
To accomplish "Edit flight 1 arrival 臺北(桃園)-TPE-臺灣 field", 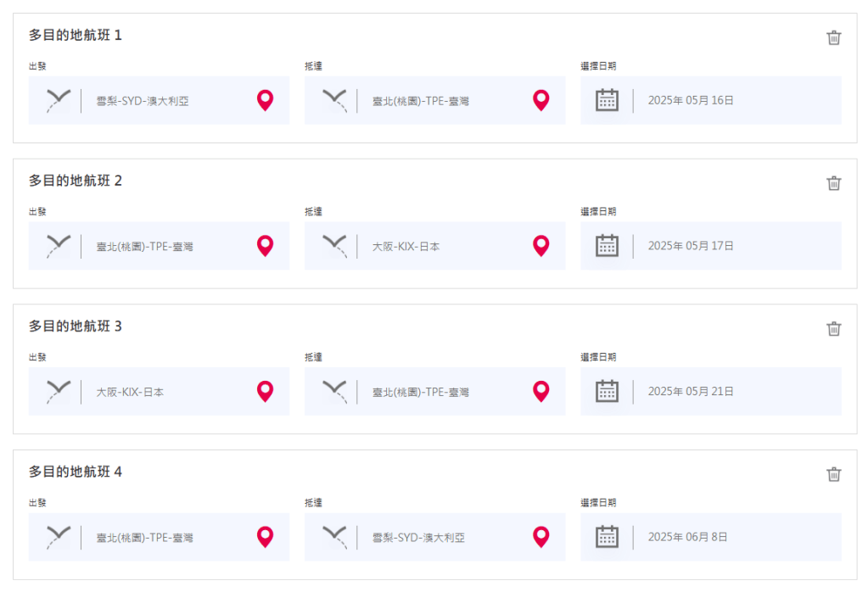I will pos(421,101).
